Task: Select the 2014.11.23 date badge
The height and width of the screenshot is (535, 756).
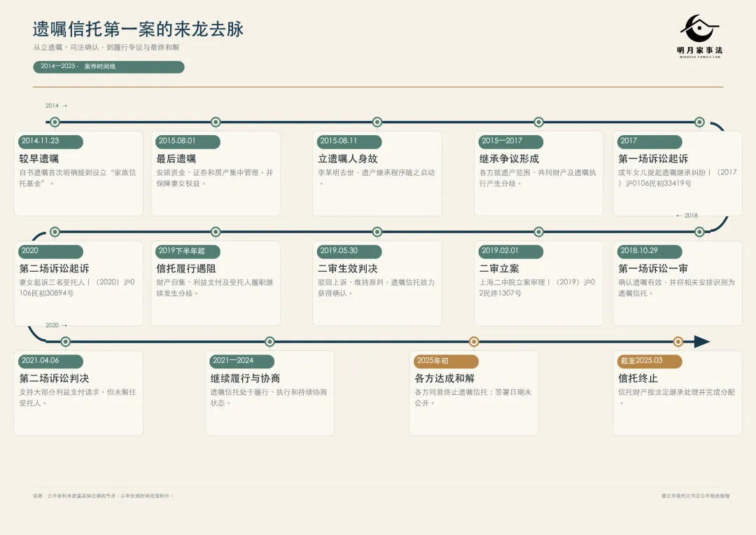Action: (x=50, y=141)
